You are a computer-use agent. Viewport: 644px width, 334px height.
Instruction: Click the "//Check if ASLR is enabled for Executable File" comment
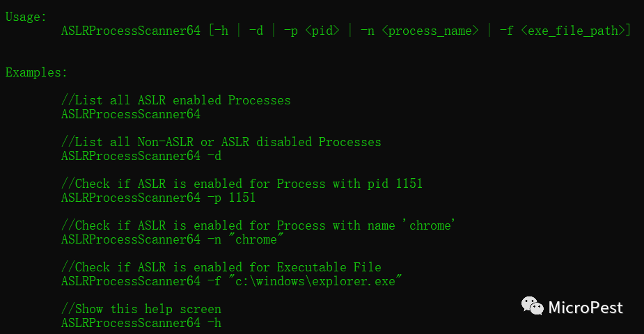221,267
